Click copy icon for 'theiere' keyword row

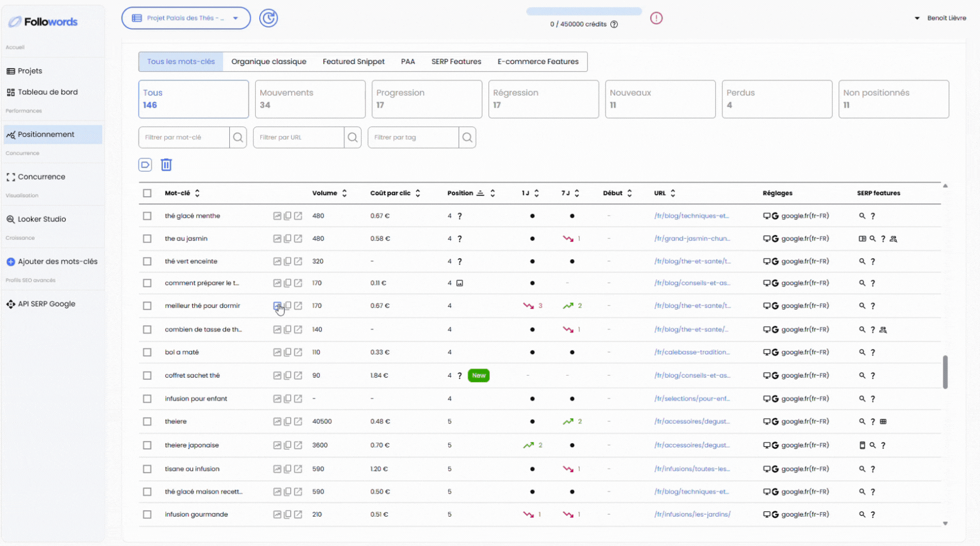pos(288,422)
